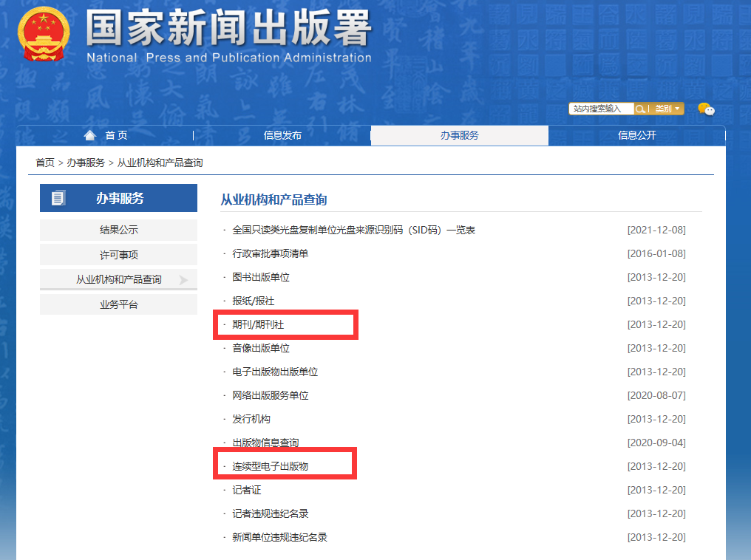Open 发行机构 link
The height and width of the screenshot is (560, 751).
[x=251, y=420]
